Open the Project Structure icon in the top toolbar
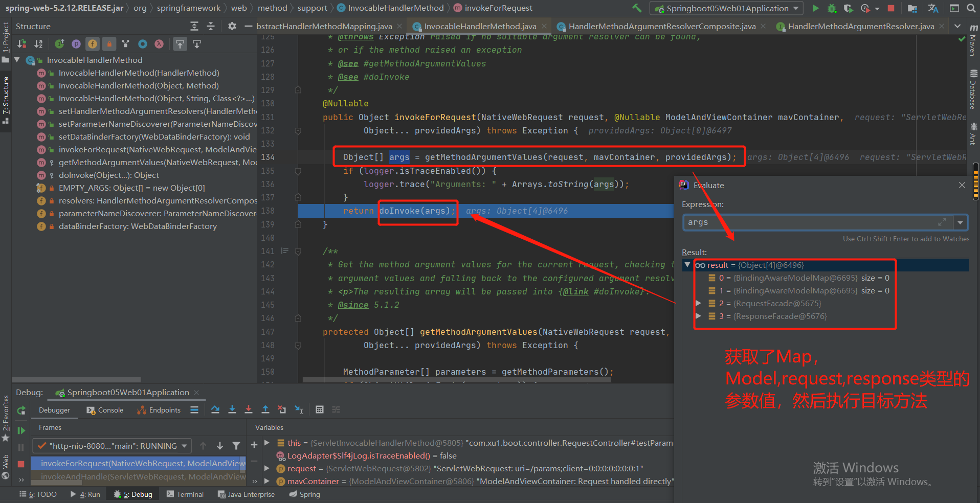 [x=912, y=8]
